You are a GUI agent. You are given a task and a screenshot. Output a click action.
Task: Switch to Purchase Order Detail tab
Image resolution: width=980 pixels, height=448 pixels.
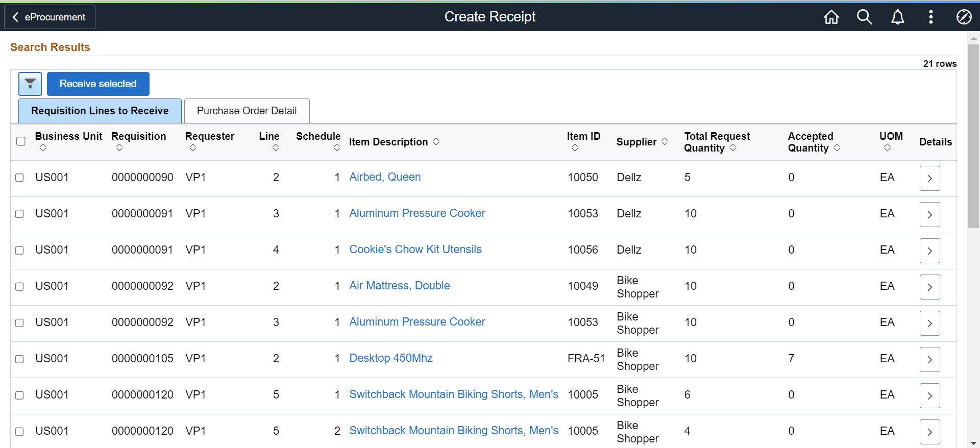click(x=247, y=111)
